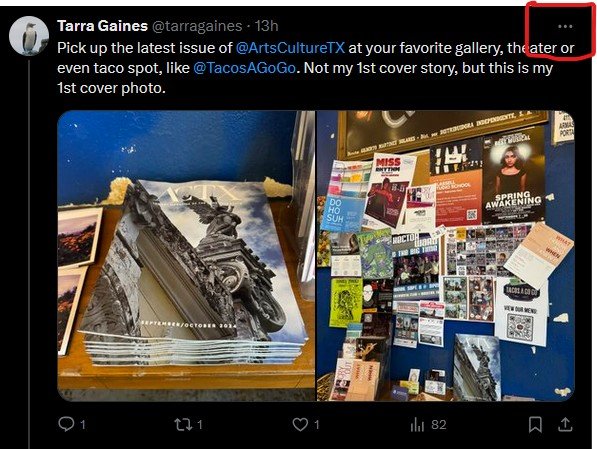
Task: Open the @ArtsCultureTX mention link
Action: [x=290, y=48]
